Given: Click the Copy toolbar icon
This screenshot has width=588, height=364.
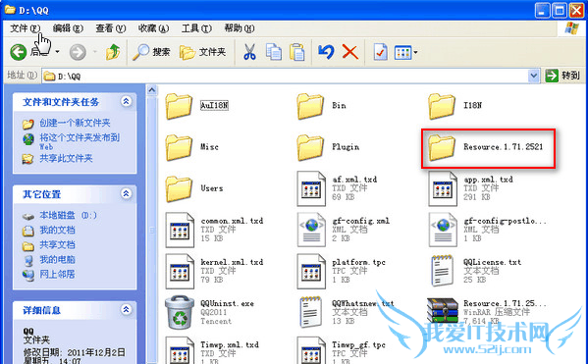Looking at the screenshot, I should click(x=273, y=52).
